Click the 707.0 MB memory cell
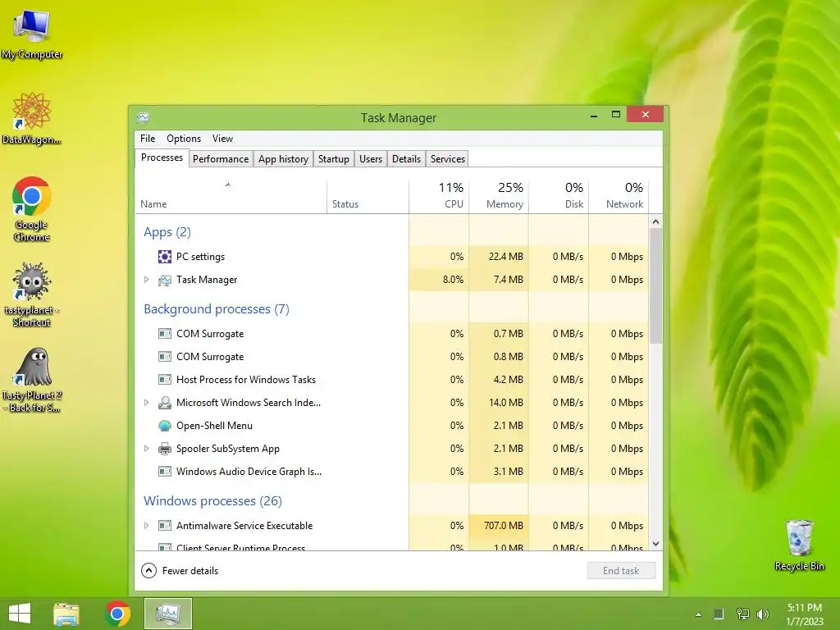The height and width of the screenshot is (630, 840). (500, 526)
